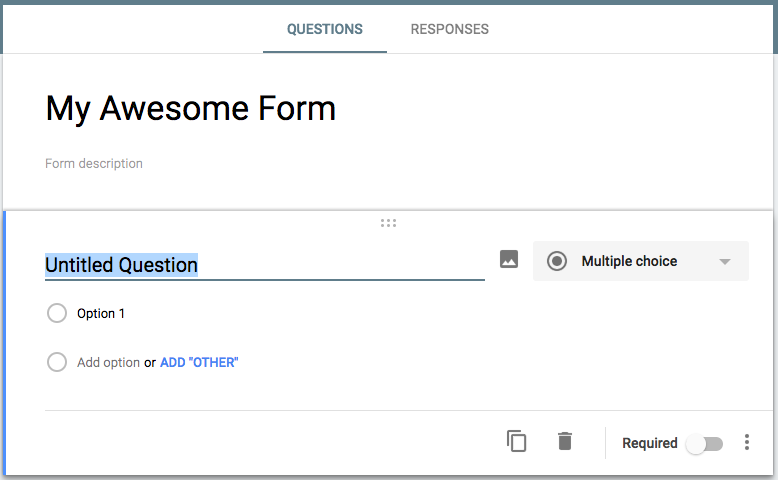Click the radio icon in the question type box
Image resolution: width=778 pixels, height=480 pixels.
557,261
